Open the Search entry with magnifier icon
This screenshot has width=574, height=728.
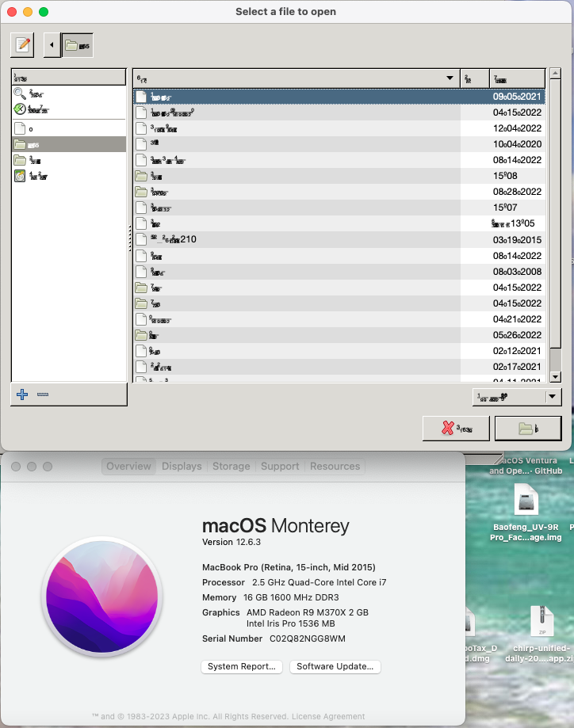point(69,94)
